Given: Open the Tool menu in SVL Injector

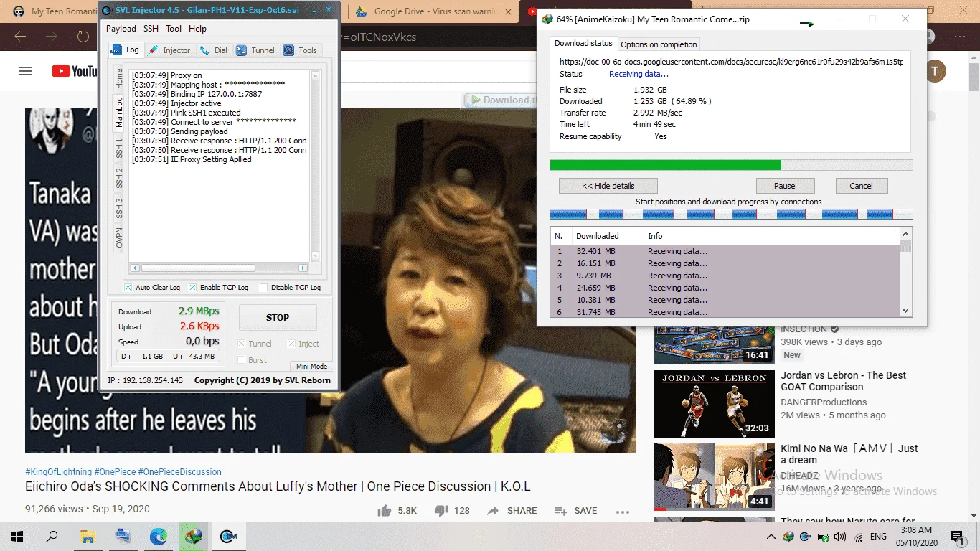Looking at the screenshot, I should coord(174,29).
